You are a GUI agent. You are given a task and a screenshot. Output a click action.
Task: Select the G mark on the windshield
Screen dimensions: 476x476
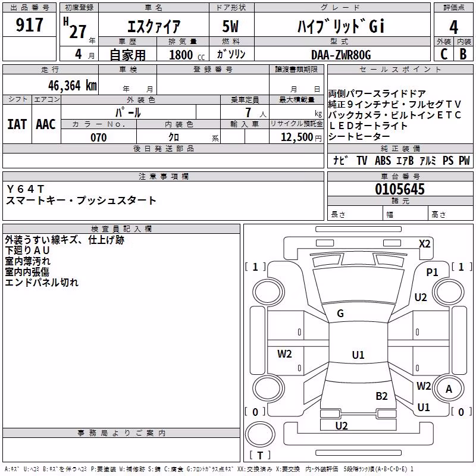[340, 314]
